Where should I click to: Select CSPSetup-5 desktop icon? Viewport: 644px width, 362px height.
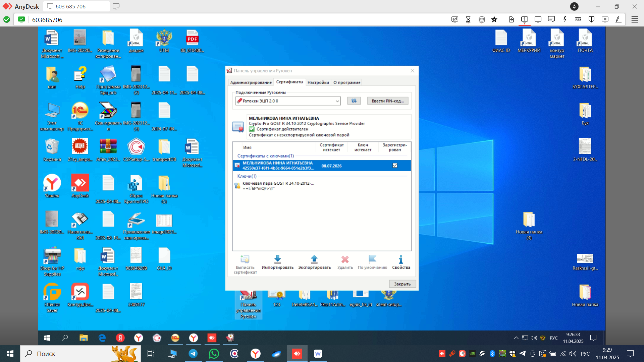(136, 150)
